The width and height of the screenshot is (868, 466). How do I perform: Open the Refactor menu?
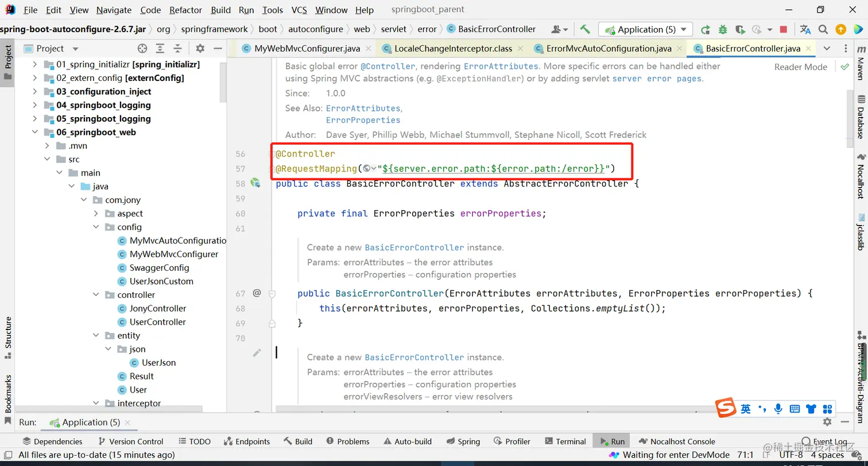tap(186, 10)
